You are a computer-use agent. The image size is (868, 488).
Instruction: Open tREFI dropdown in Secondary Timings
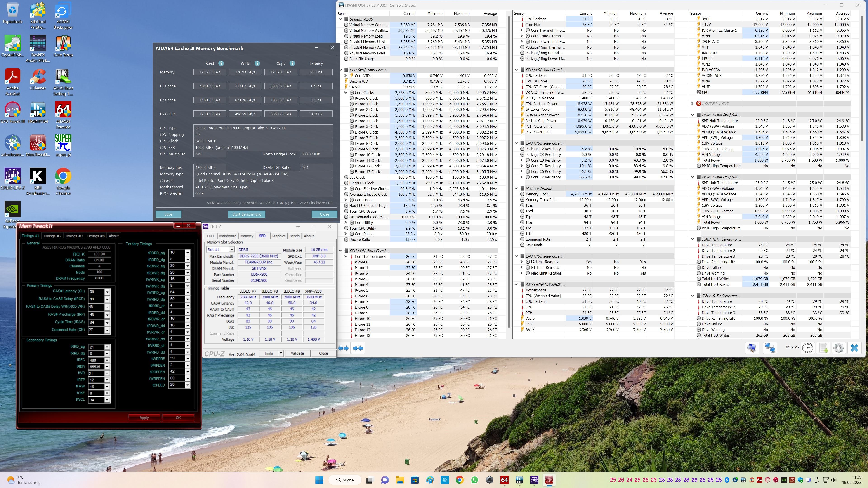[x=107, y=367]
